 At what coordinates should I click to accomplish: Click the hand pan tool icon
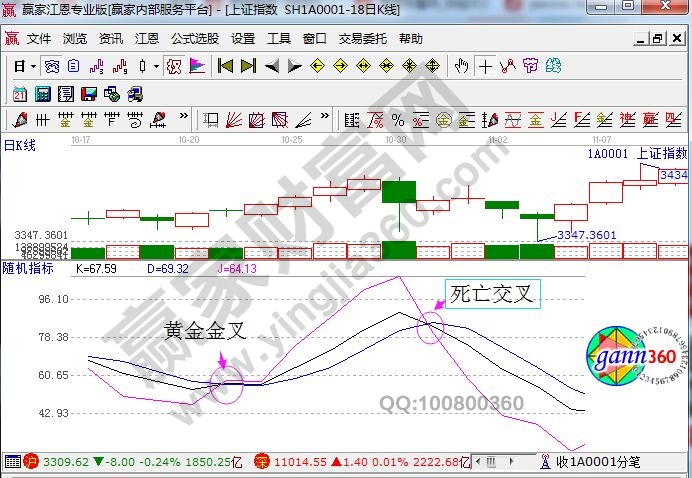(x=461, y=67)
